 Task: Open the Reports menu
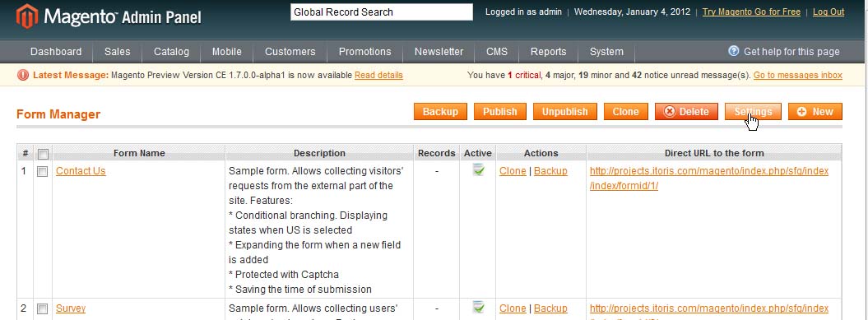[548, 52]
